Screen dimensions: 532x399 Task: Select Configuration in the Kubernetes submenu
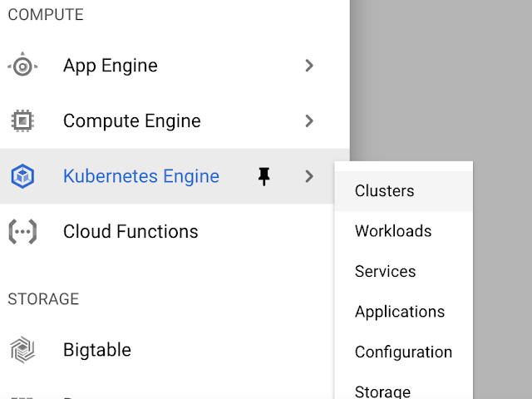[403, 352]
